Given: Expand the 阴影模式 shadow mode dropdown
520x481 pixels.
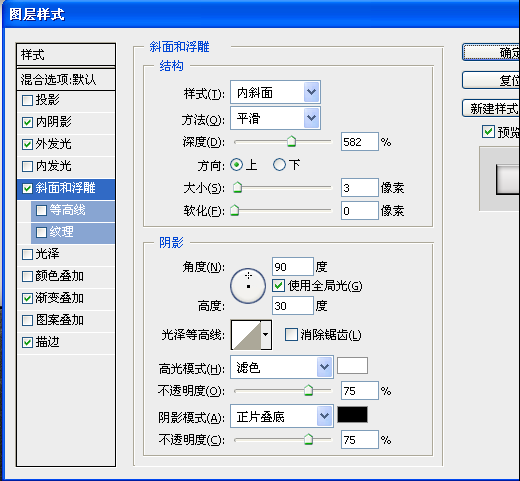Looking at the screenshot, I should pyautogui.click(x=282, y=416).
